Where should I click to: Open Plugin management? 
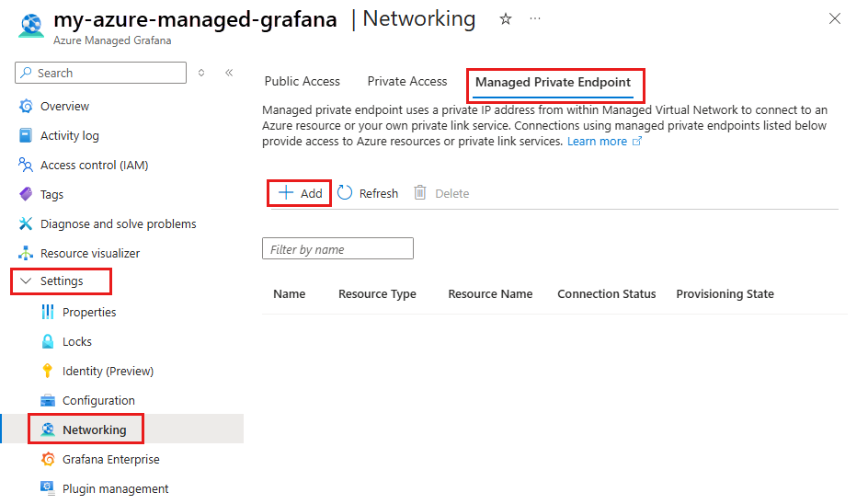coord(115,488)
